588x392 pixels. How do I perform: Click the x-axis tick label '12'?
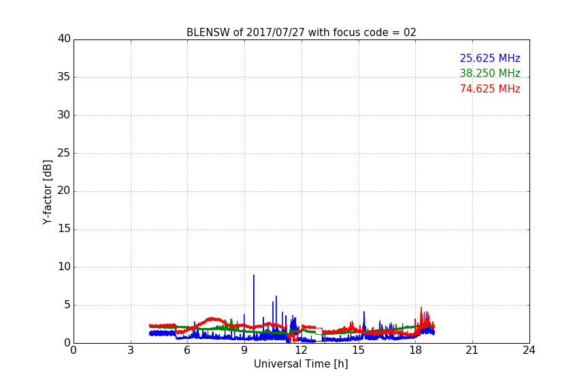click(301, 350)
